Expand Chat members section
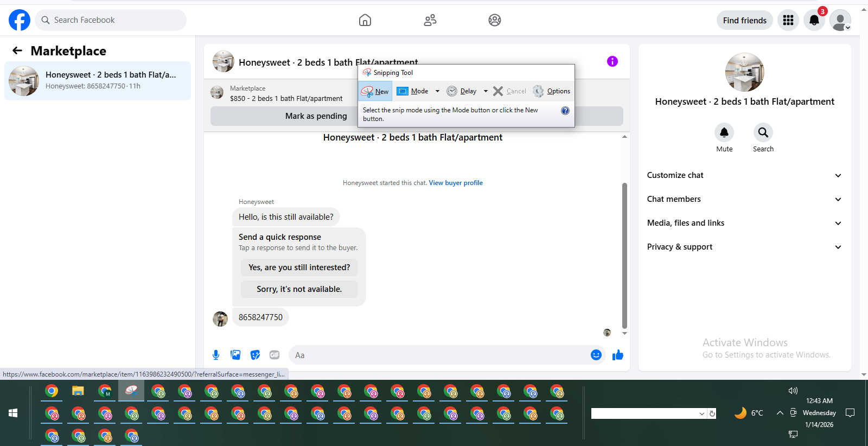This screenshot has height=446, width=868. [x=744, y=199]
